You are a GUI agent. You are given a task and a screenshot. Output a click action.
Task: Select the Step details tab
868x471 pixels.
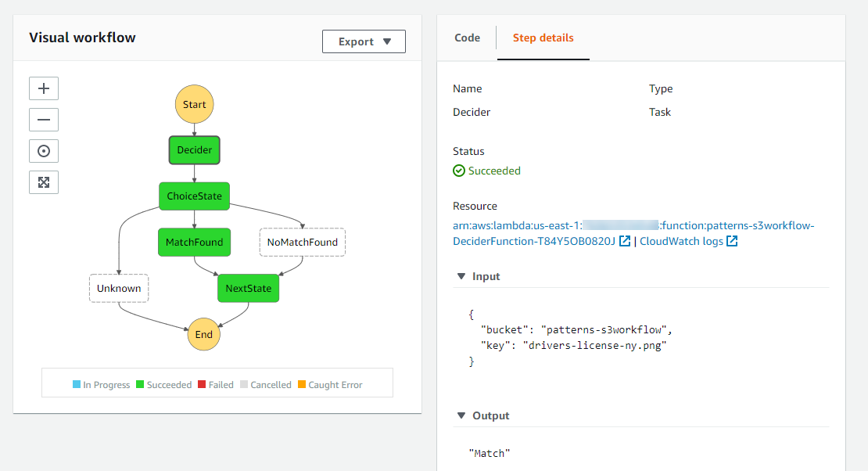[x=543, y=38]
